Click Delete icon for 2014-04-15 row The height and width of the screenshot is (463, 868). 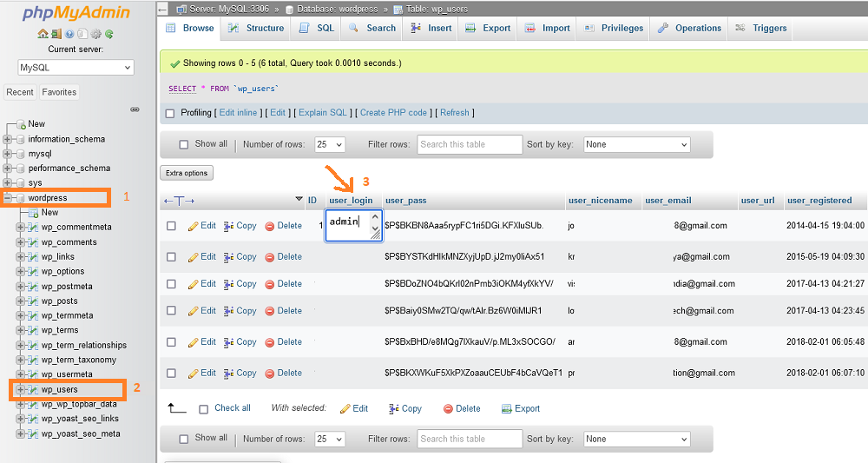point(270,226)
